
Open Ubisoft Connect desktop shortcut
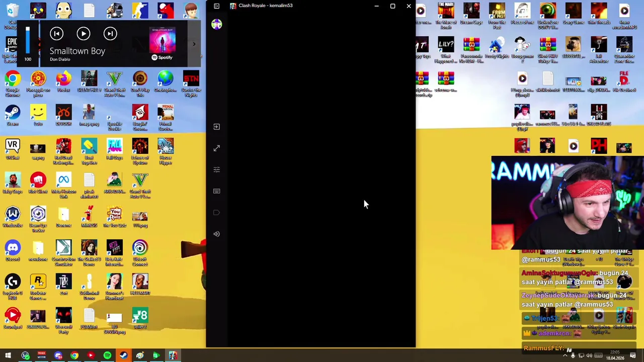140,253
